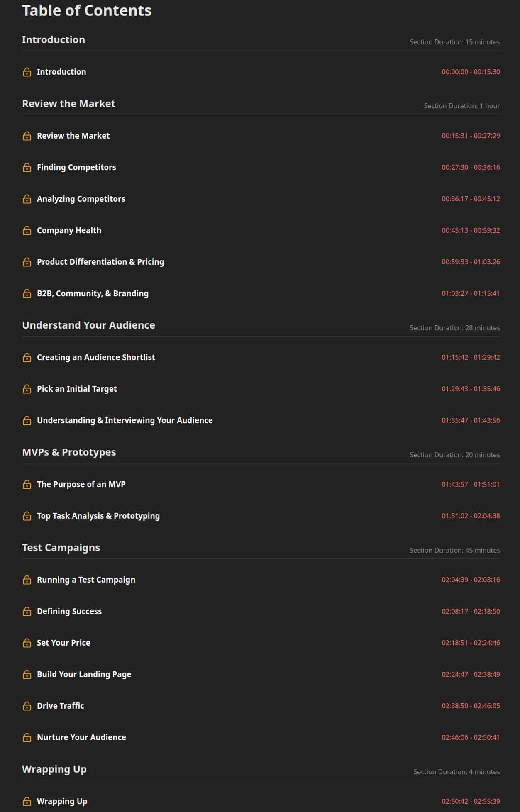Viewport: 520px width, 812px height.
Task: Click the lock icon beside Drive Traffic
Action: tap(27, 706)
